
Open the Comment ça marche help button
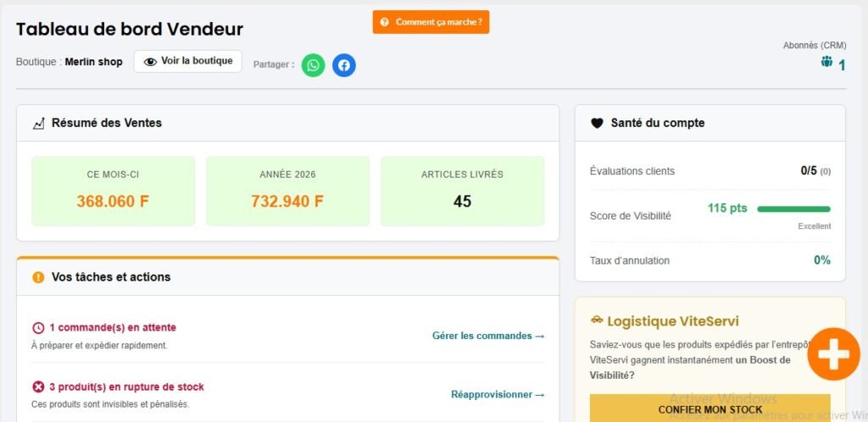[x=431, y=22]
